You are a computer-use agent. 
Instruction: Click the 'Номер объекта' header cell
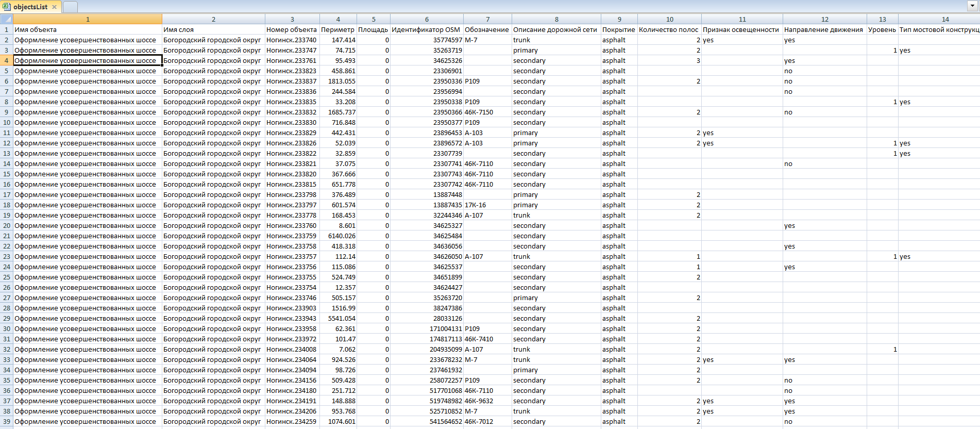pos(292,29)
